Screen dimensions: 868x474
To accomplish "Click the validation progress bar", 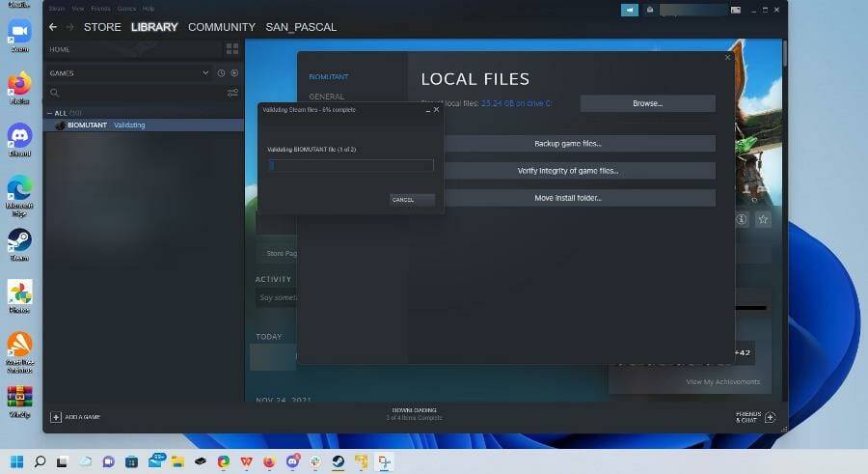I will pyautogui.click(x=351, y=165).
